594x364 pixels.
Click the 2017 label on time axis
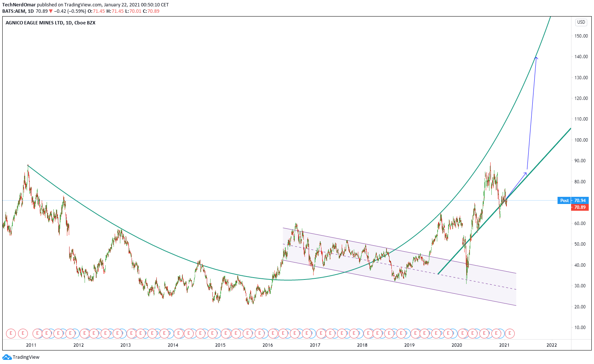[x=315, y=345]
